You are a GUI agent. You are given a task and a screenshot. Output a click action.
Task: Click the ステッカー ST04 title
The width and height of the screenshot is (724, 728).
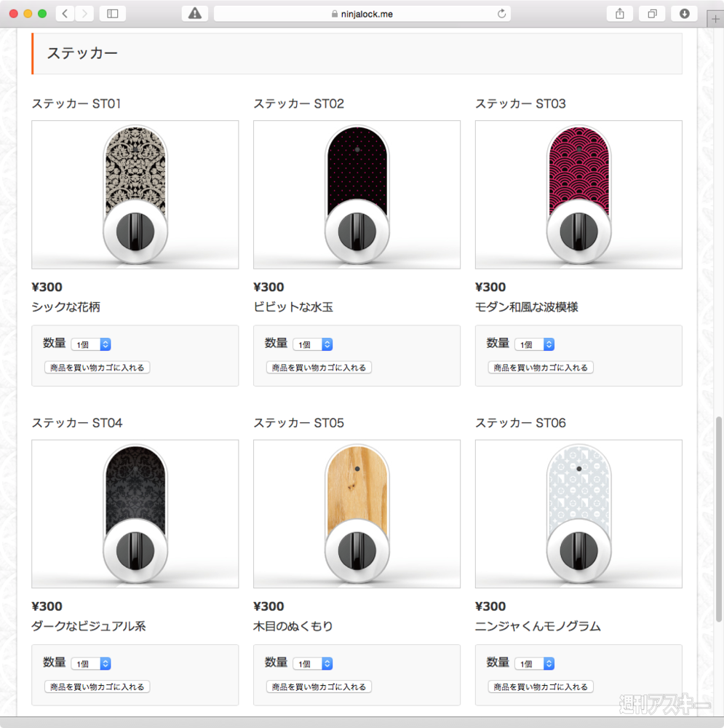click(77, 423)
